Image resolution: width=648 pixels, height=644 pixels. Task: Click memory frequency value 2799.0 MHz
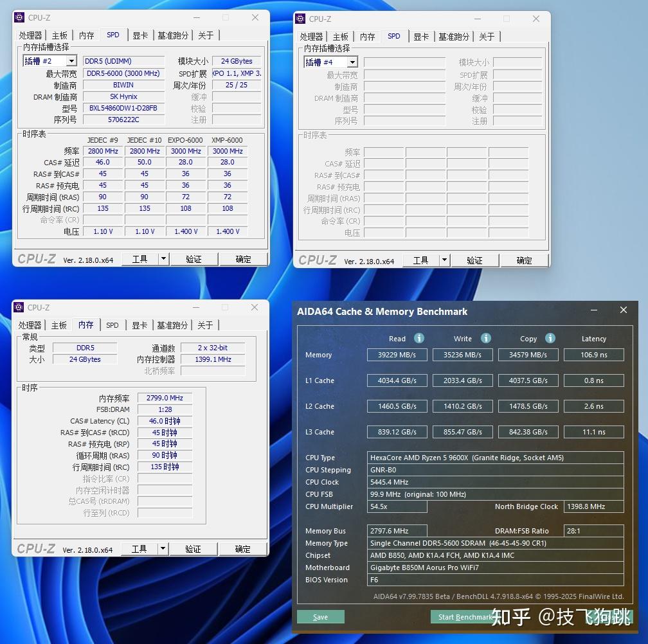165,398
